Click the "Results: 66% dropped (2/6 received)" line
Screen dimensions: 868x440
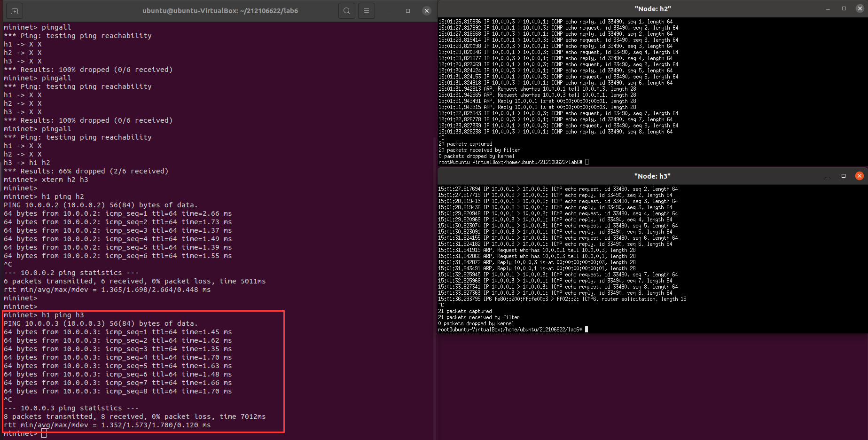(86, 171)
